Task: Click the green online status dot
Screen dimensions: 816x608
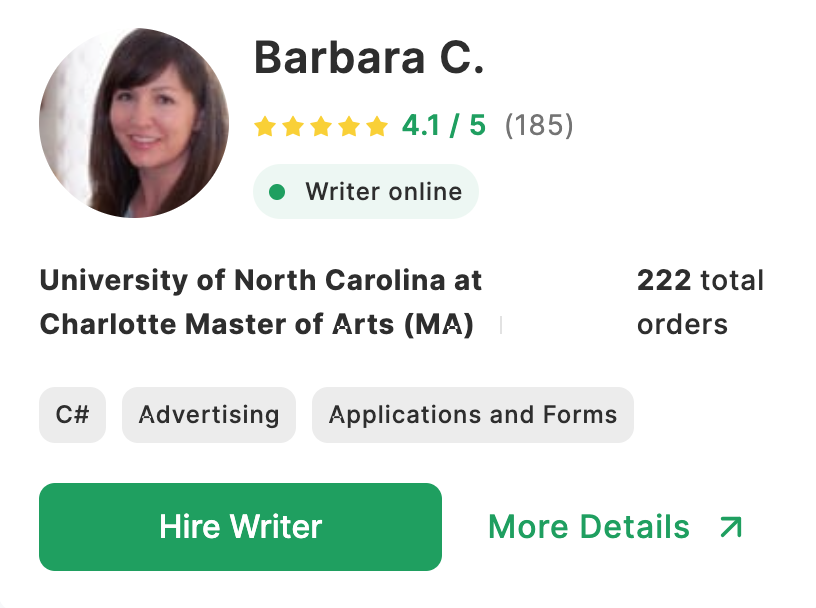Action: (278, 191)
